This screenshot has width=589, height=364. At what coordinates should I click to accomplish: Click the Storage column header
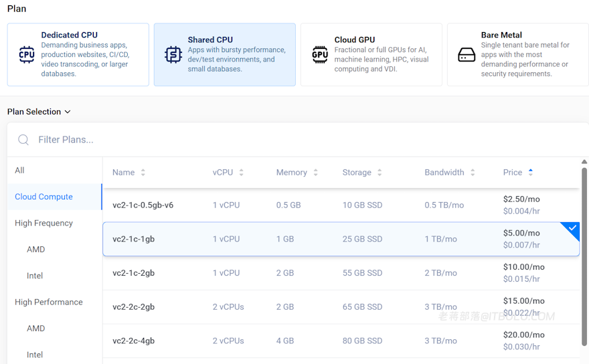[x=357, y=173]
